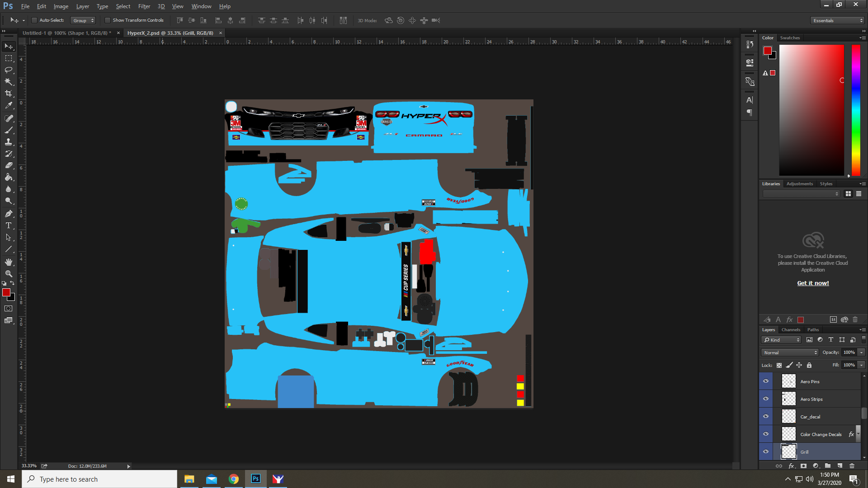Click the Delete layer trash icon
The width and height of the screenshot is (868, 488).
click(x=852, y=466)
